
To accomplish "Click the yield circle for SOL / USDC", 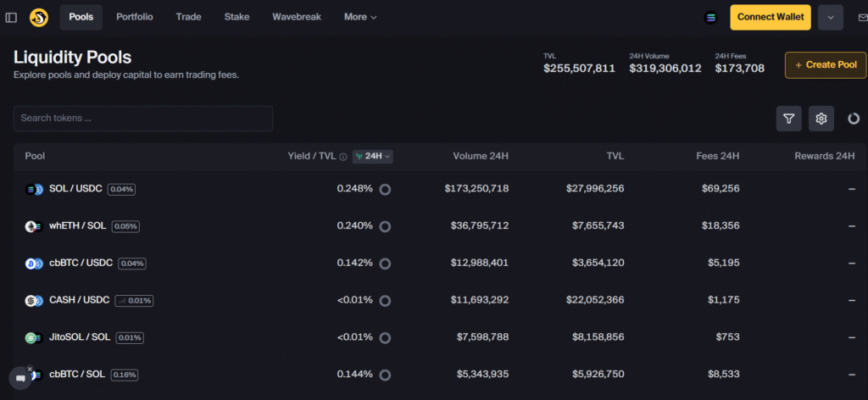I will (x=385, y=189).
